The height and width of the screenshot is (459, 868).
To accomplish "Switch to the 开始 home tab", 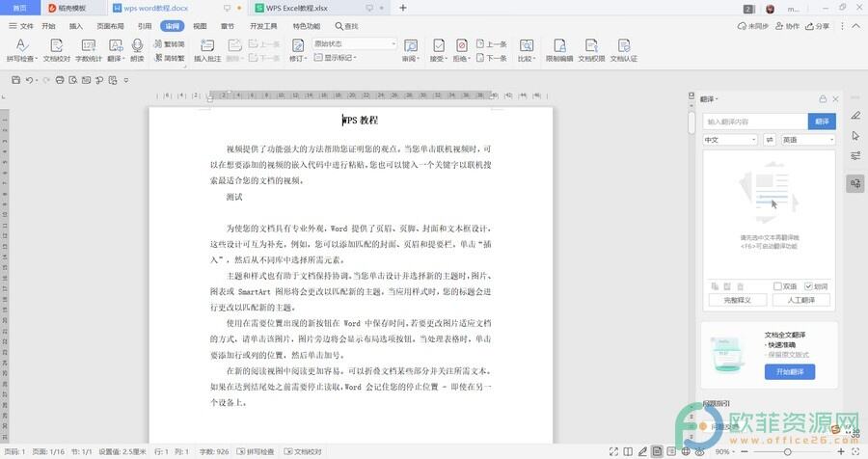I will click(49, 26).
